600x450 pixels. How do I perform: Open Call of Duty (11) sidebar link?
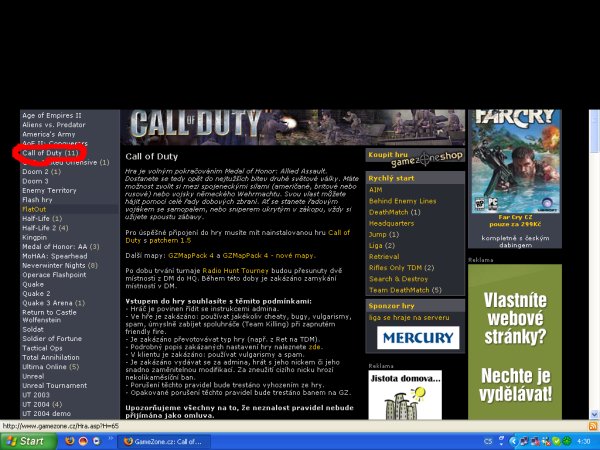coord(50,153)
